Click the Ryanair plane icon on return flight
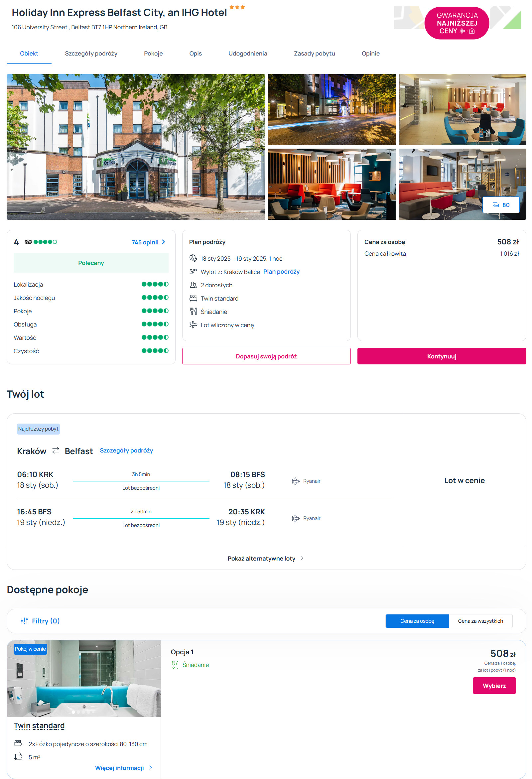Viewport: 532px width, 779px height. point(295,518)
